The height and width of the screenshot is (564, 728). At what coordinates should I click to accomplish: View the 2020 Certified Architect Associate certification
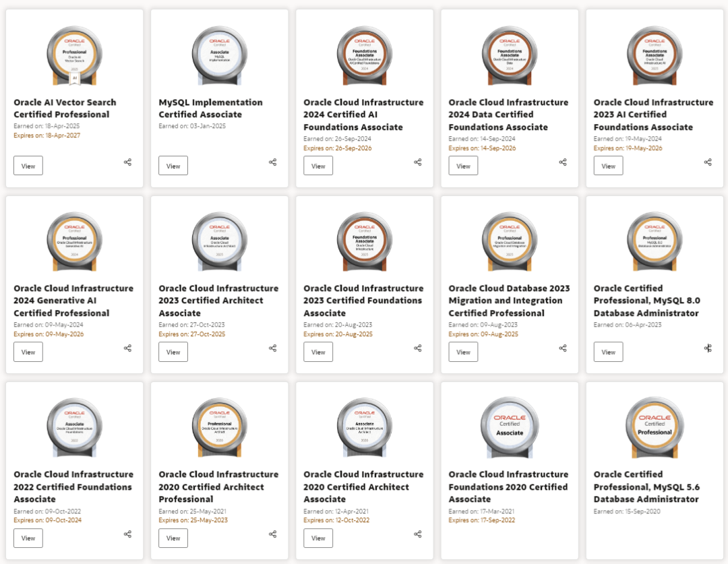318,538
